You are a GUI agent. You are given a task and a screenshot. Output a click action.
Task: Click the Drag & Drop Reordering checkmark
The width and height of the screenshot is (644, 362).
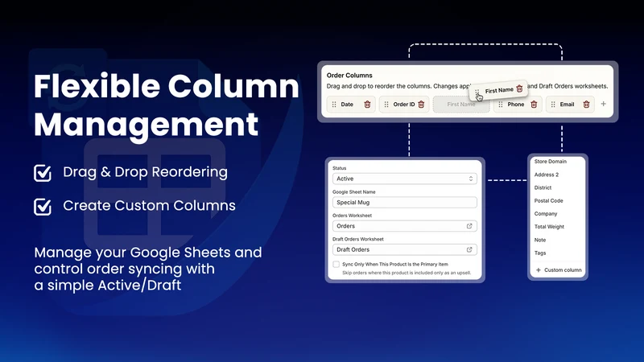pyautogui.click(x=43, y=173)
